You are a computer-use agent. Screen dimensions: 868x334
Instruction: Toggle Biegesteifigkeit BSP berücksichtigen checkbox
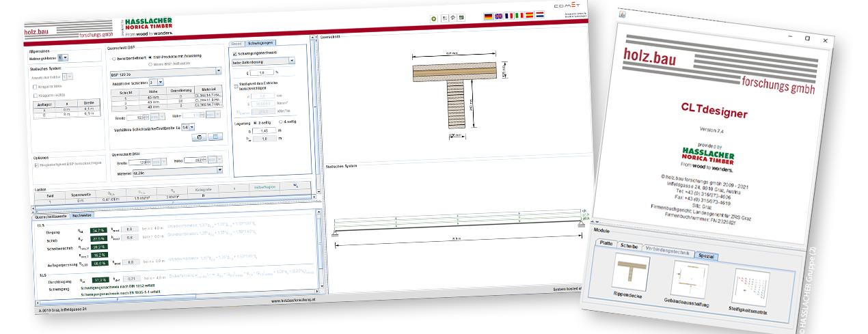(36, 165)
